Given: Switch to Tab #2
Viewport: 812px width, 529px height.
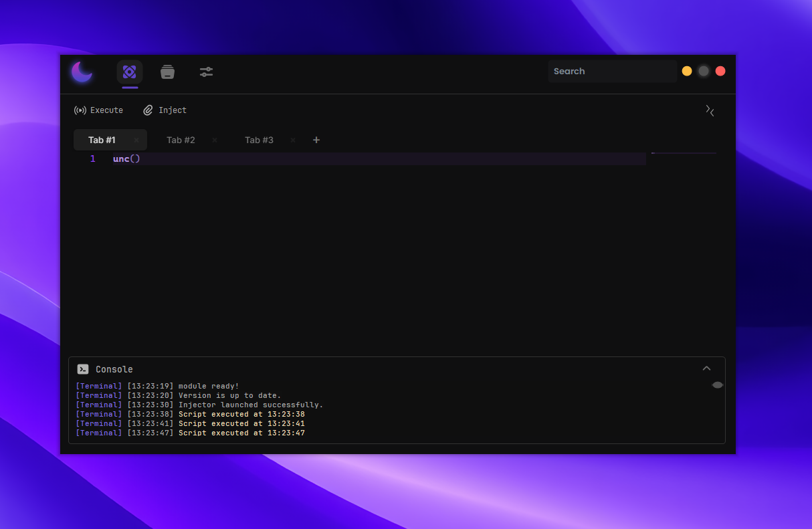Looking at the screenshot, I should pyautogui.click(x=181, y=140).
